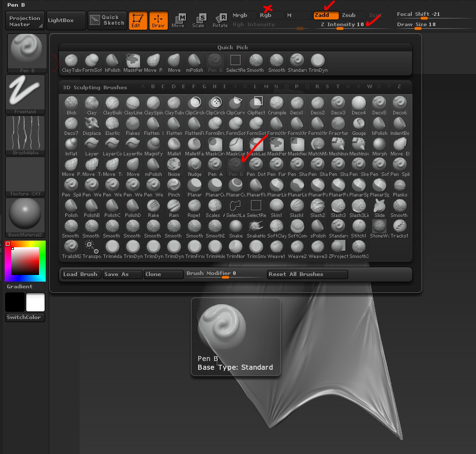Enable Mrgb painting mode

(x=244, y=15)
